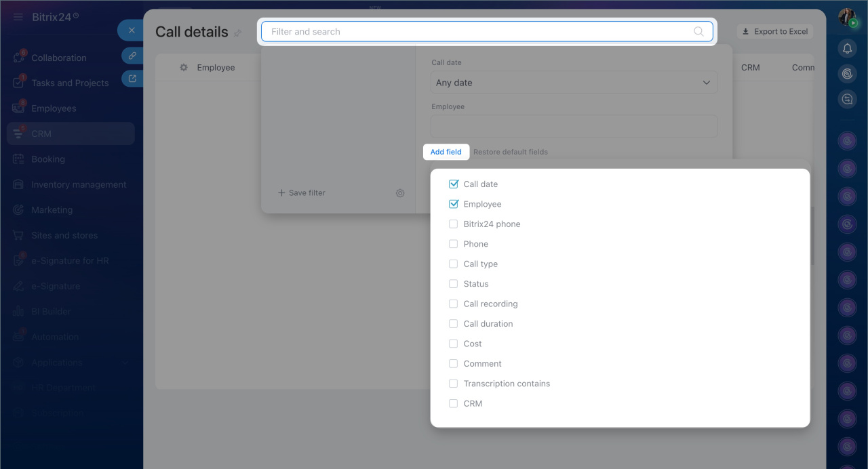Enable the Call recording field checkbox
868x469 pixels.
click(454, 304)
